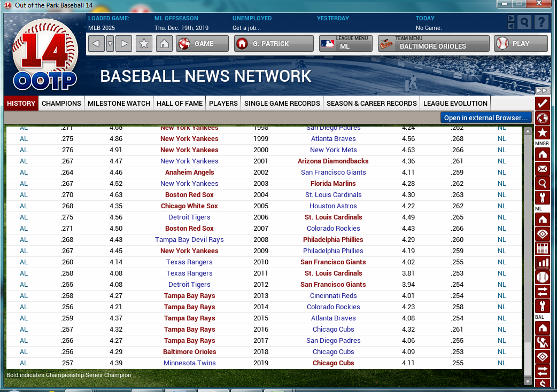
Task: Open help with the question mark icon
Action: pos(541,22)
